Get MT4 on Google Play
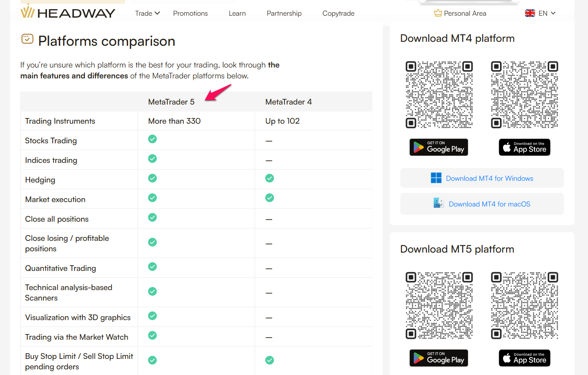The width and height of the screenshot is (588, 375). tap(439, 147)
